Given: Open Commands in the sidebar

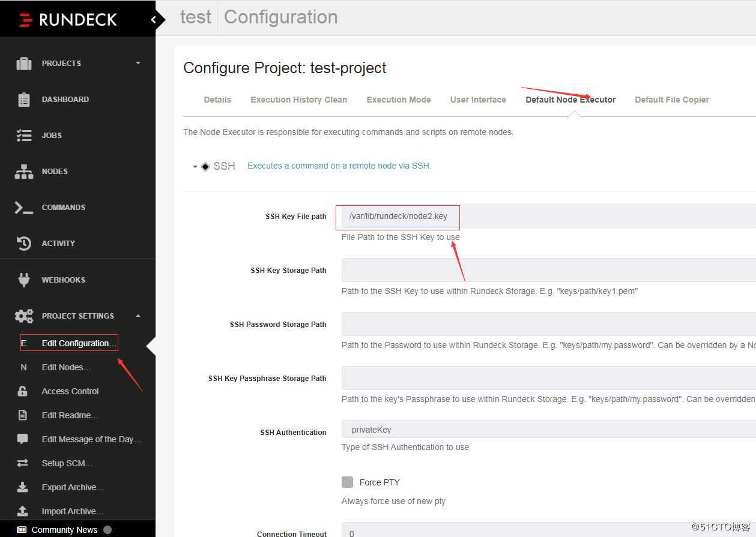Looking at the screenshot, I should coord(63,207).
